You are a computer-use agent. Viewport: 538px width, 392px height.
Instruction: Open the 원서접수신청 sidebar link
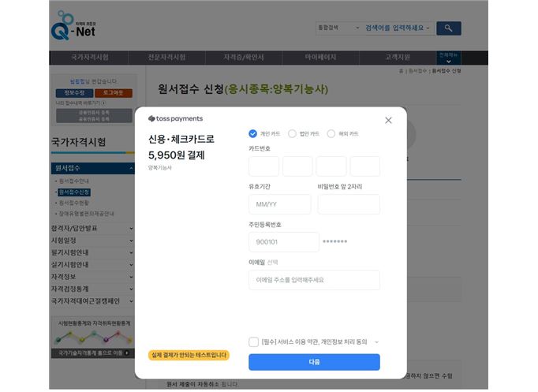pos(74,192)
